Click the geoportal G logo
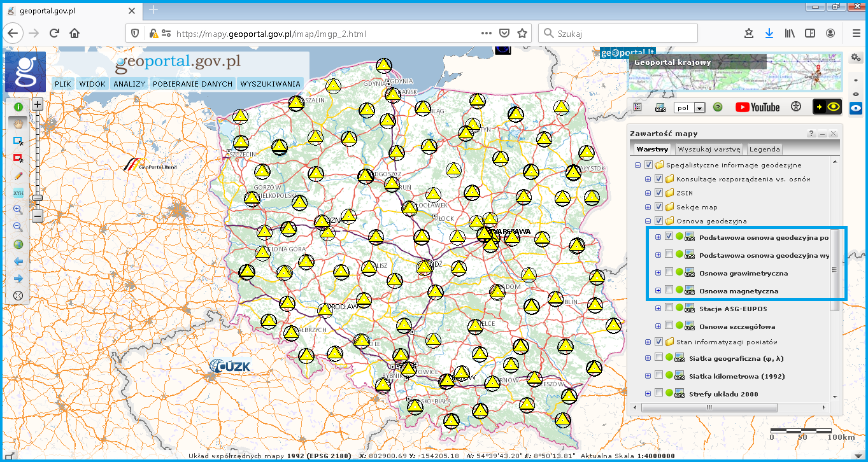868x462 pixels. click(x=25, y=72)
